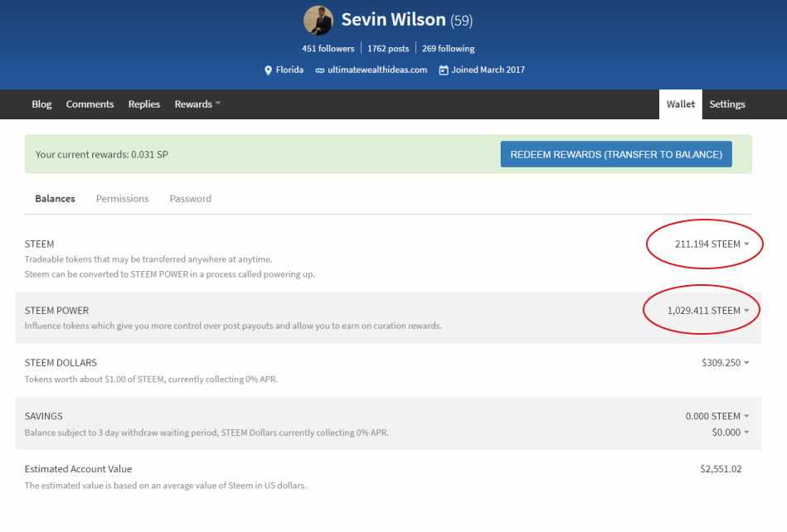Switch to the Permissions sub-tab
The image size is (787, 532).
coord(123,199)
